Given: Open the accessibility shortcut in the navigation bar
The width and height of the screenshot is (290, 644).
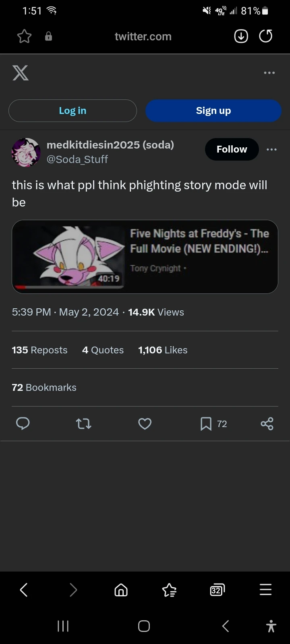Looking at the screenshot, I should tap(271, 626).
